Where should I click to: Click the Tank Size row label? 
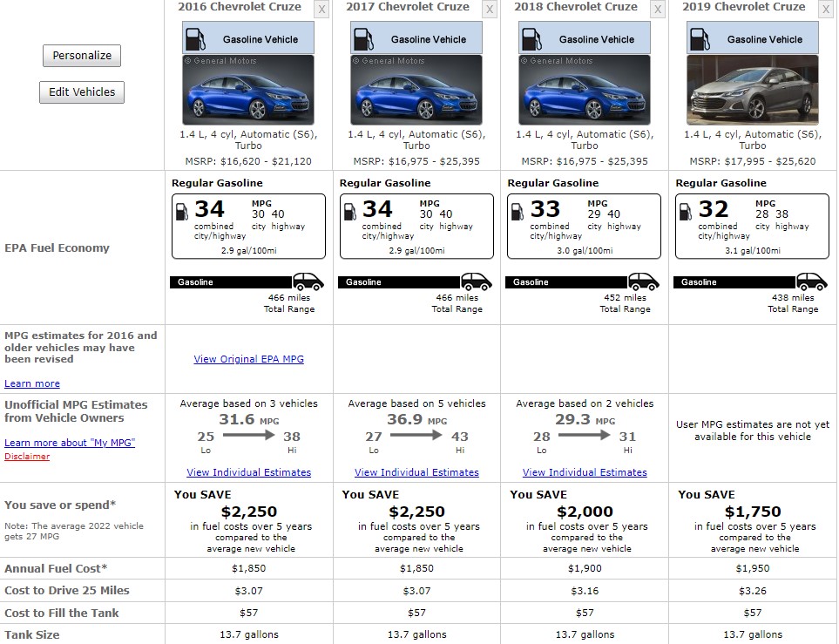(x=32, y=635)
